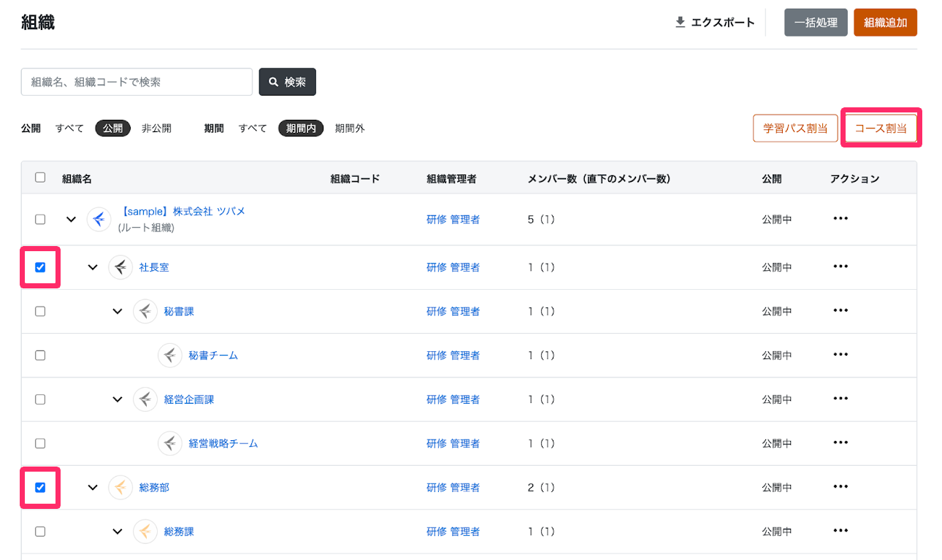Screen dimensions: 942x560
Task: Open the 総務課 organization link
Action: (179, 532)
